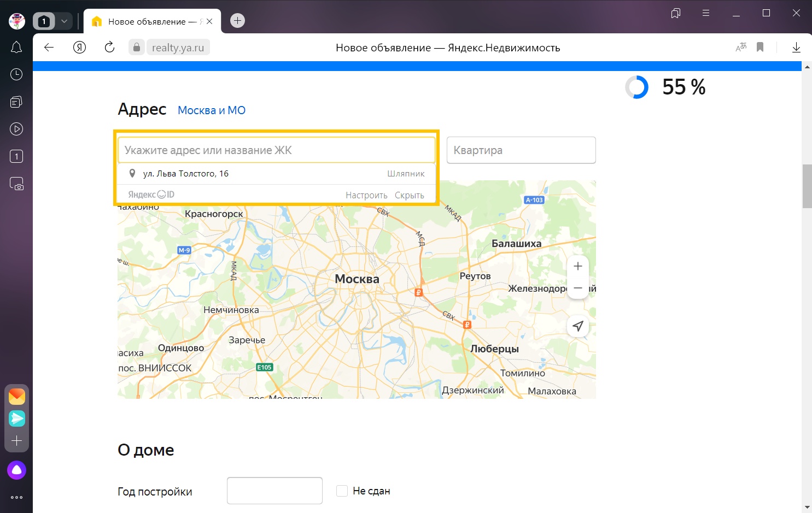This screenshot has width=812, height=513.
Task: Reload the current page
Action: point(109,48)
